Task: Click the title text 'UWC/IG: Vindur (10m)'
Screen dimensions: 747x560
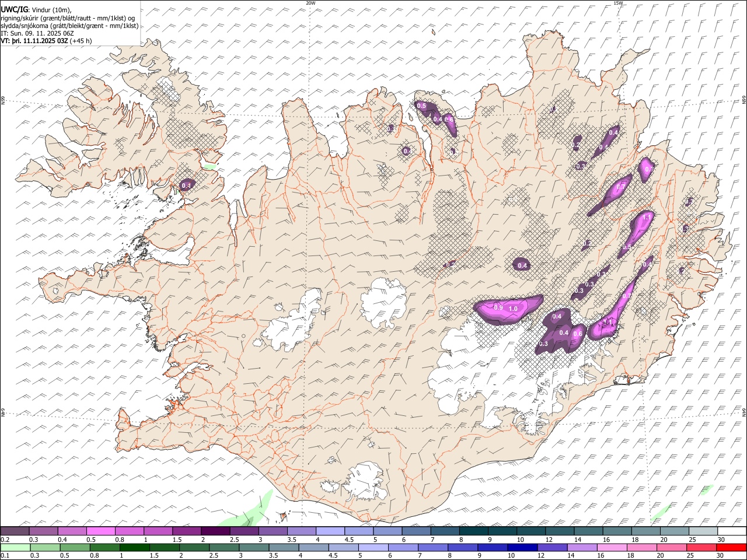Action: coord(37,9)
